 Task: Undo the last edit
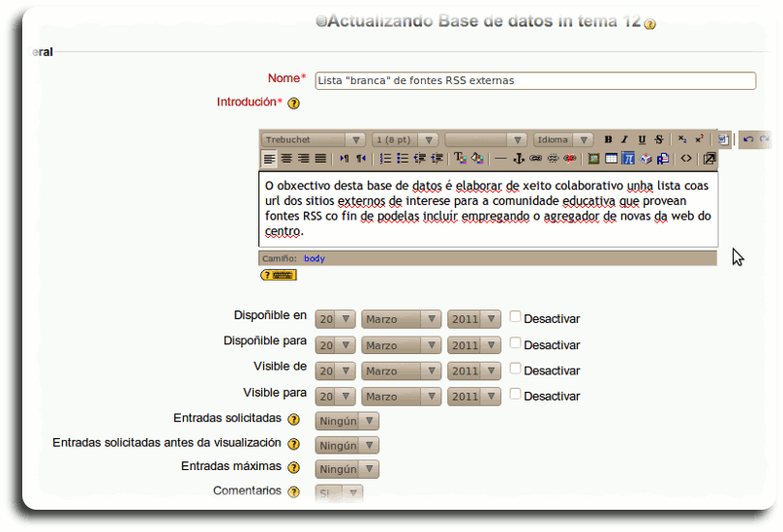click(x=748, y=139)
